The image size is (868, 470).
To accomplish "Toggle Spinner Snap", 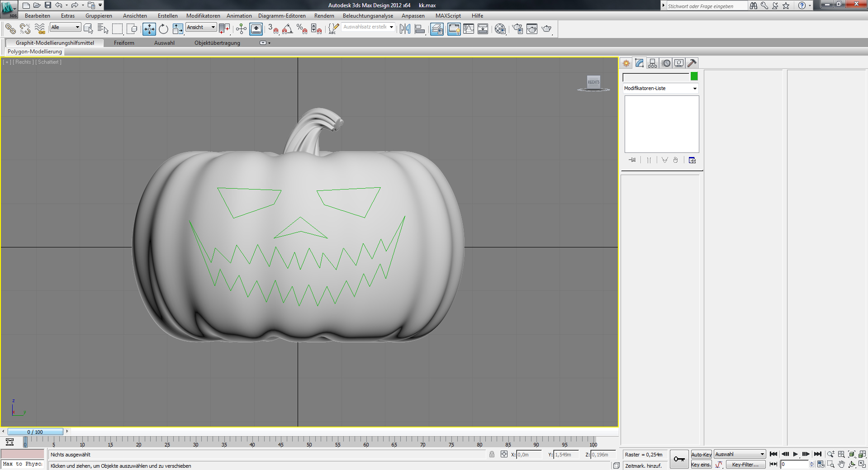I will click(317, 29).
